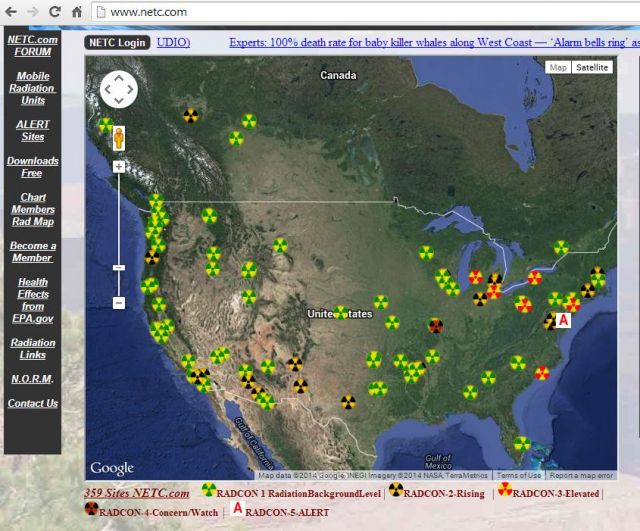Zoom out with the minus button
Image resolution: width=640 pixels, height=531 pixels.
118,302
